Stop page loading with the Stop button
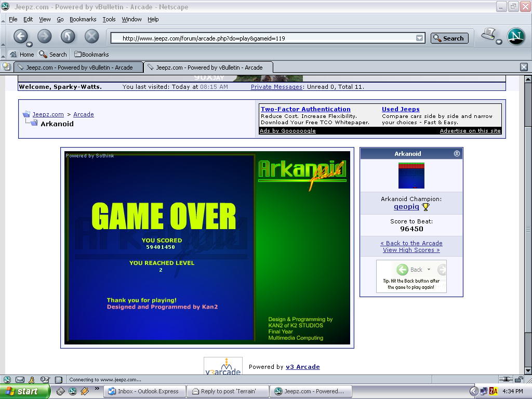 (92, 36)
